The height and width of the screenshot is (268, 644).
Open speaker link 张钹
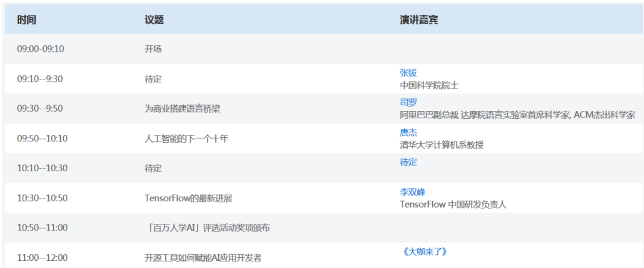[x=408, y=73]
